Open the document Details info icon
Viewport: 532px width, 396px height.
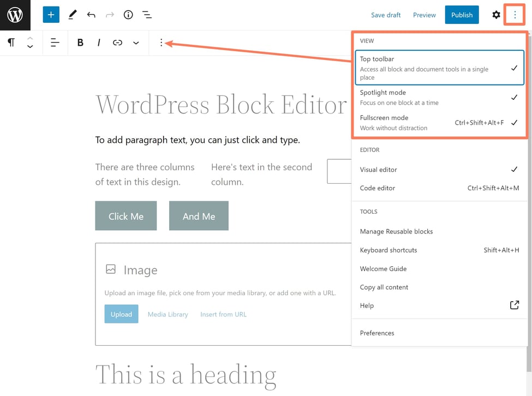click(128, 15)
